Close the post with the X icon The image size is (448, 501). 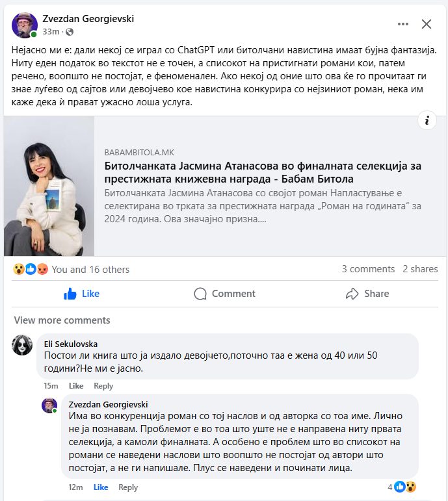[427, 24]
